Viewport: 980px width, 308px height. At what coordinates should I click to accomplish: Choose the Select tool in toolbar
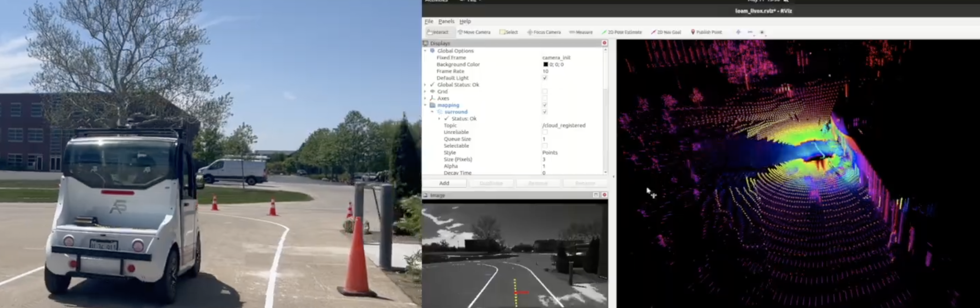pyautogui.click(x=509, y=32)
